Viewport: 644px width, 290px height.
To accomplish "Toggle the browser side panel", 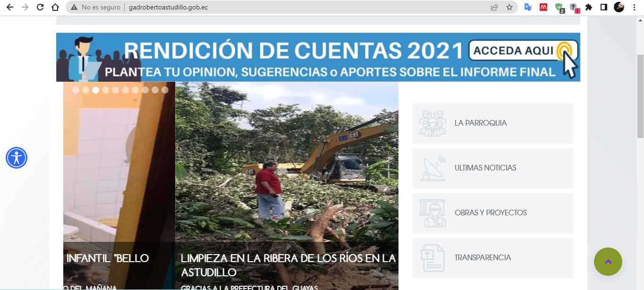I will [603, 7].
